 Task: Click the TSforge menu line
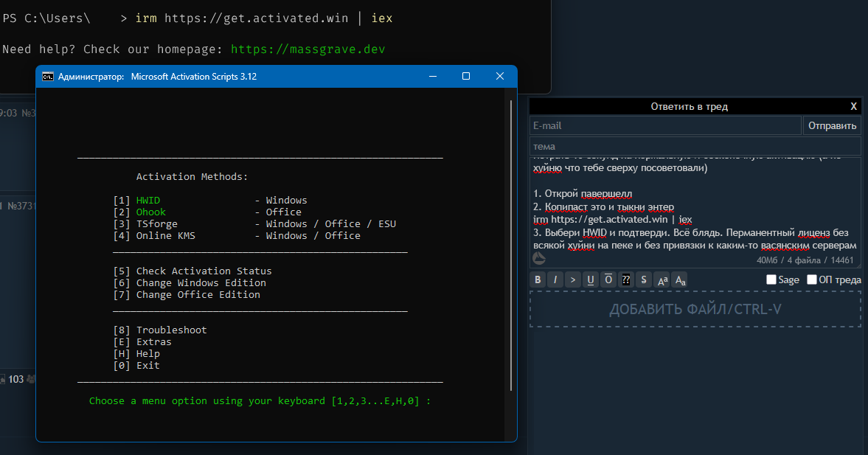pos(254,223)
